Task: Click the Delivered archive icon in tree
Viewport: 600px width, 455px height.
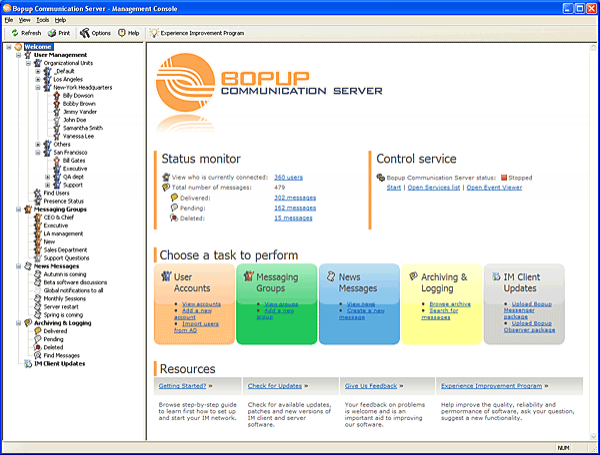Action: coord(38,331)
